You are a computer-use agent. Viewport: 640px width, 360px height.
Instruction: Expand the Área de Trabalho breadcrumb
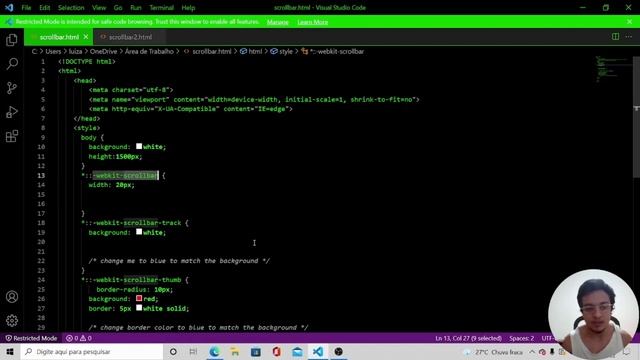click(x=149, y=51)
